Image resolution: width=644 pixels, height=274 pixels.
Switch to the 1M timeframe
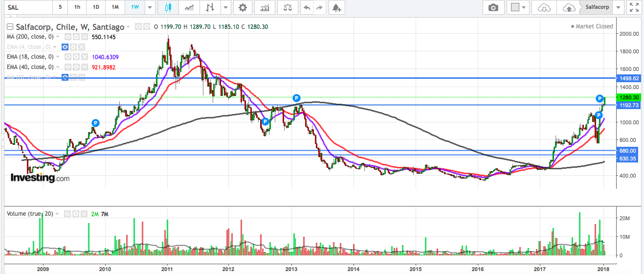pyautogui.click(x=114, y=7)
